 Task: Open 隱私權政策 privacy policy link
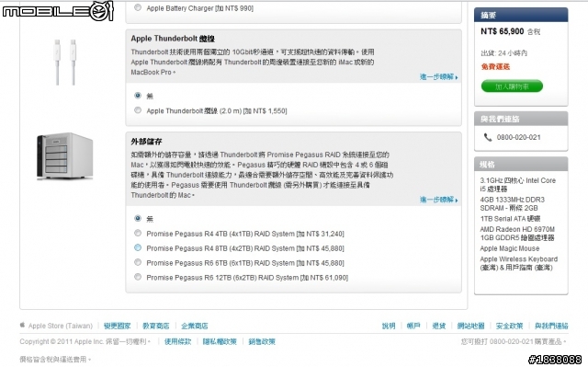coord(220,341)
